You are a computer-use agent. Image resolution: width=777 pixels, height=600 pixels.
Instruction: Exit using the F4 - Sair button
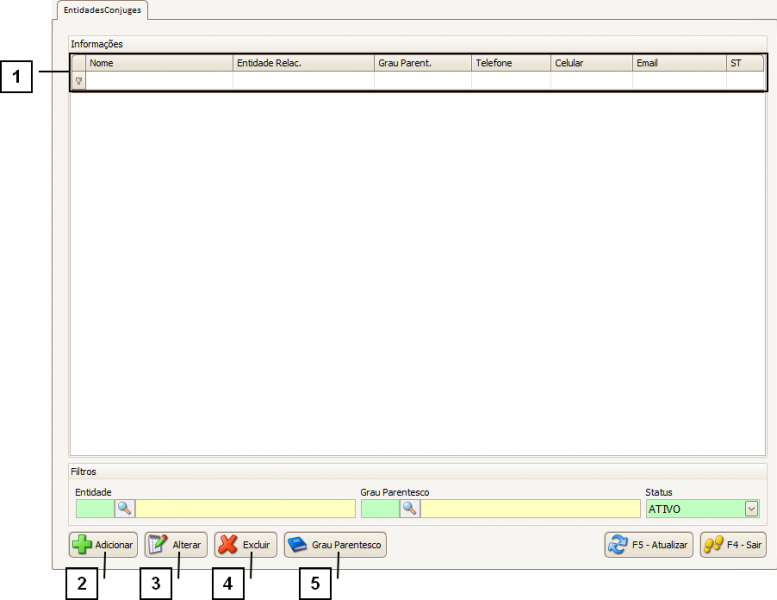pos(732,545)
